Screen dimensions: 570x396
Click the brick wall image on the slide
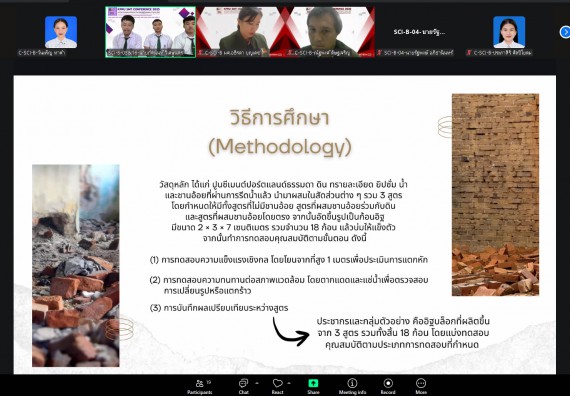495,195
